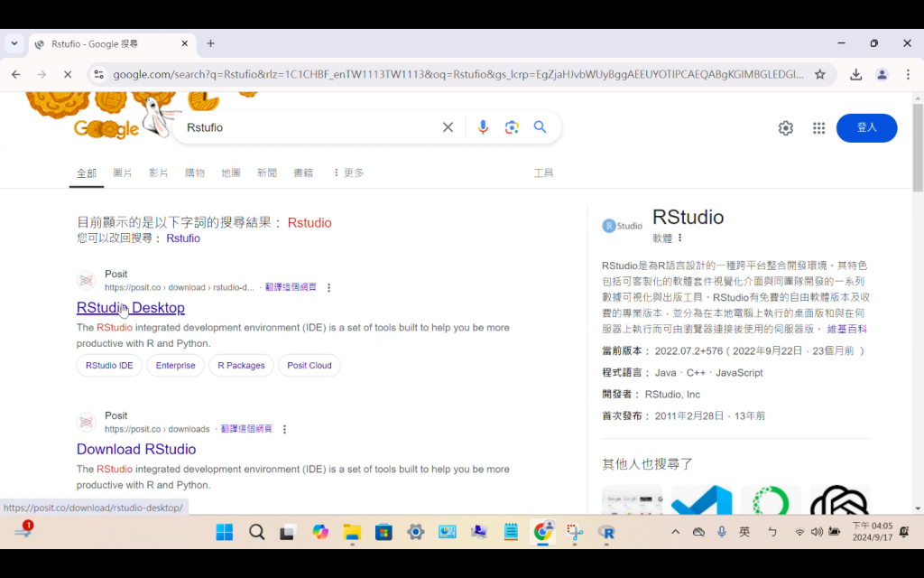
Task: Go back to previous page
Action: click(x=16, y=74)
